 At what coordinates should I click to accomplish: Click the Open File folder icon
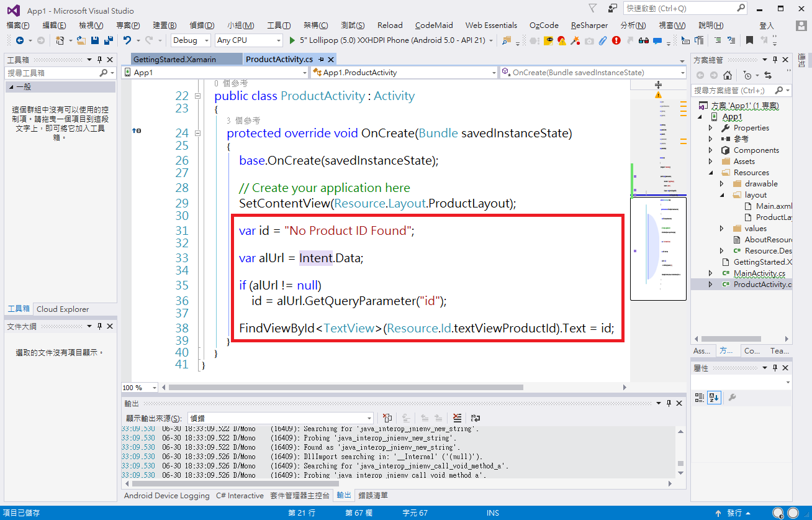[81, 40]
